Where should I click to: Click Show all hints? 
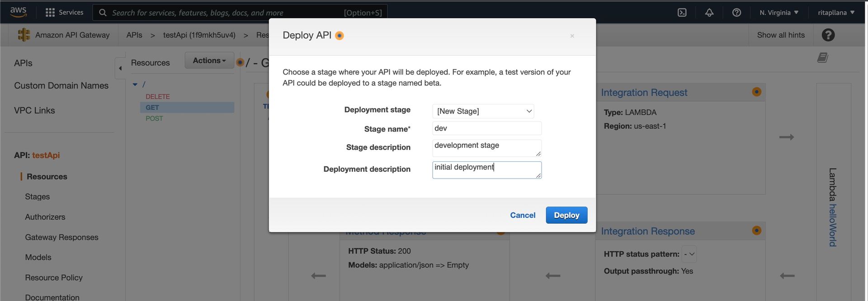(781, 35)
